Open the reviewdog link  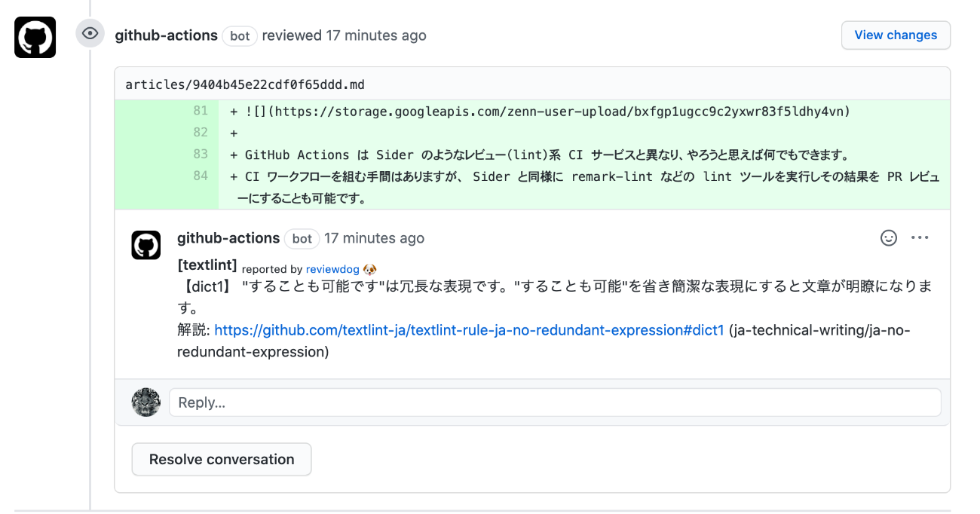332,269
